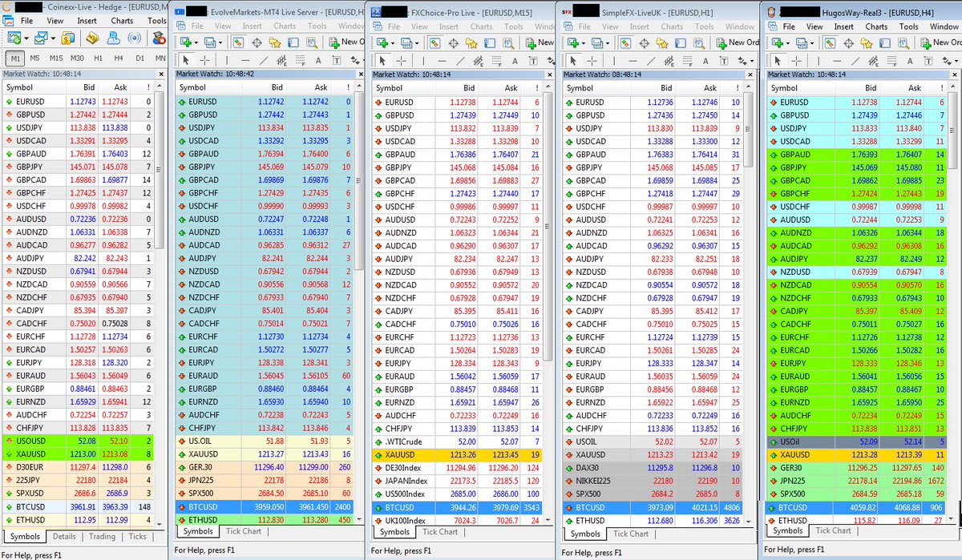Expand New Chart dropdown in HugosWay window
Viewport: 962px width, 560px height.
pos(788,42)
